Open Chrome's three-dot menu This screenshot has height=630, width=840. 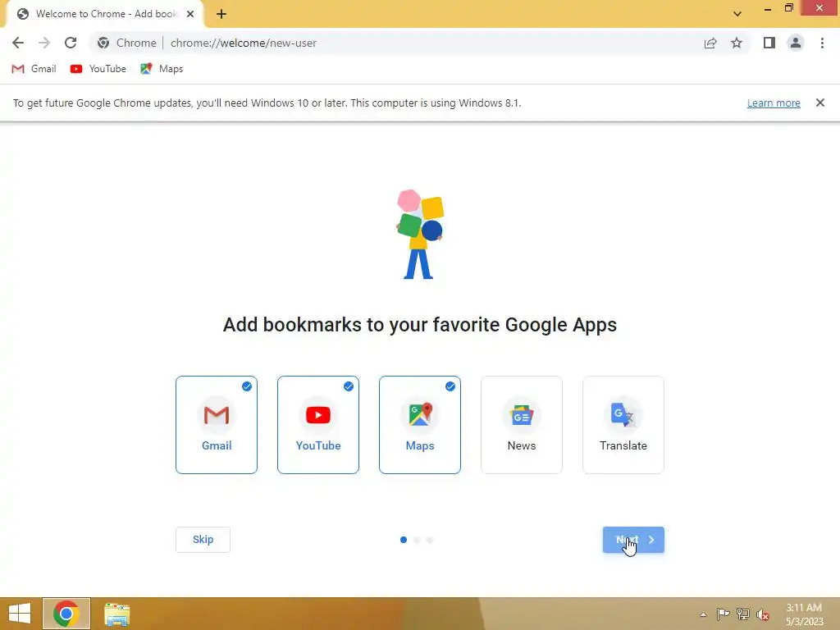click(x=822, y=43)
